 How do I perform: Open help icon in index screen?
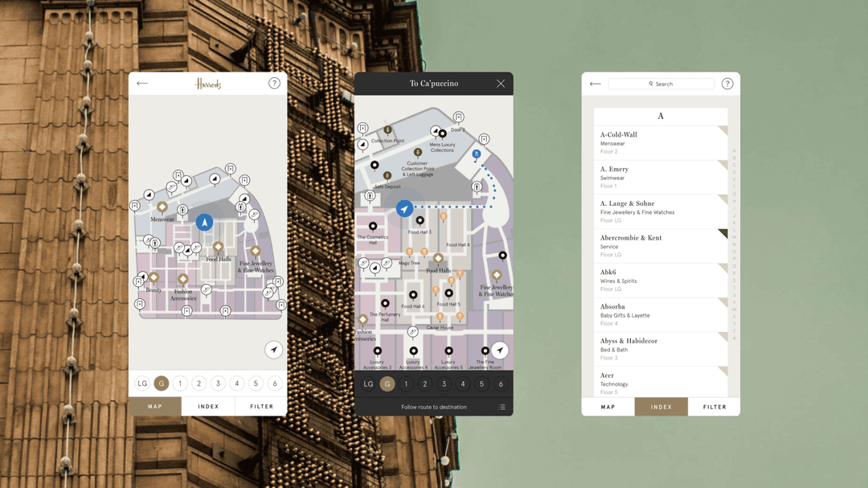point(727,84)
